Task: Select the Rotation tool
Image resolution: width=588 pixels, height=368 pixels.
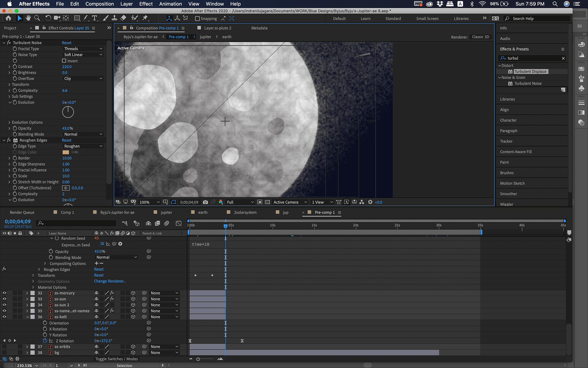Action: pyautogui.click(x=48, y=18)
